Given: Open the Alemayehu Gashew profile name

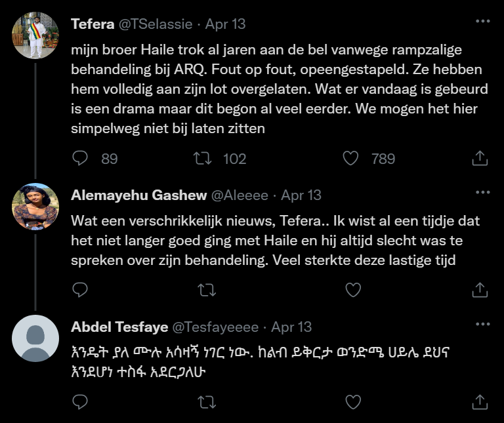Looking at the screenshot, I should [x=137, y=195].
